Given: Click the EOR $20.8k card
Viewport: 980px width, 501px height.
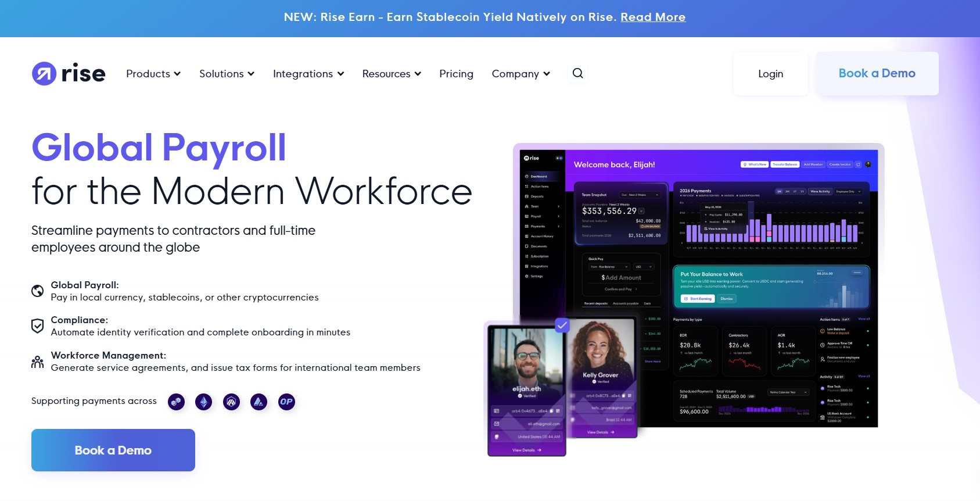Looking at the screenshot, I should 695,352.
